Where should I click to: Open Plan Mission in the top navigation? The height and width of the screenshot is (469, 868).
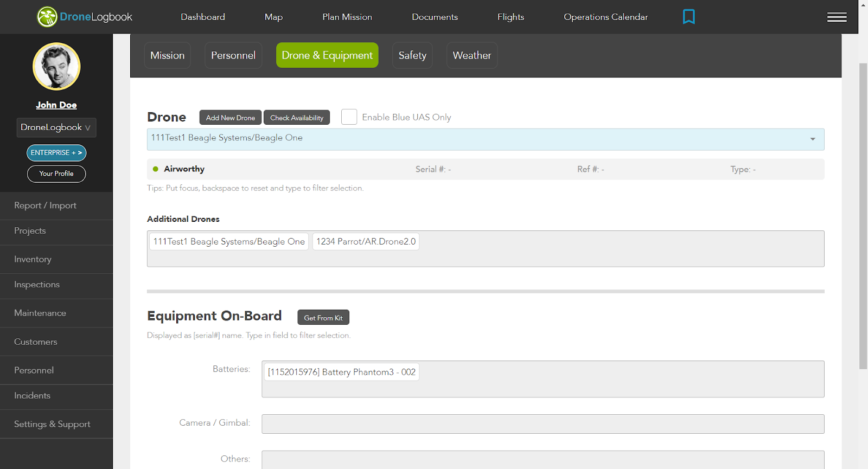click(347, 17)
